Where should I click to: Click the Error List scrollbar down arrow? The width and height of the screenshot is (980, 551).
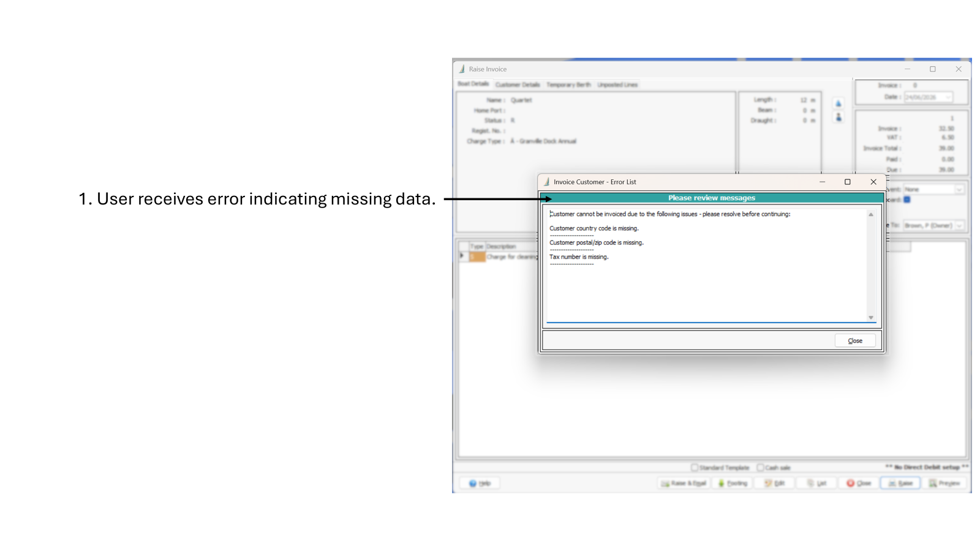[x=870, y=317]
